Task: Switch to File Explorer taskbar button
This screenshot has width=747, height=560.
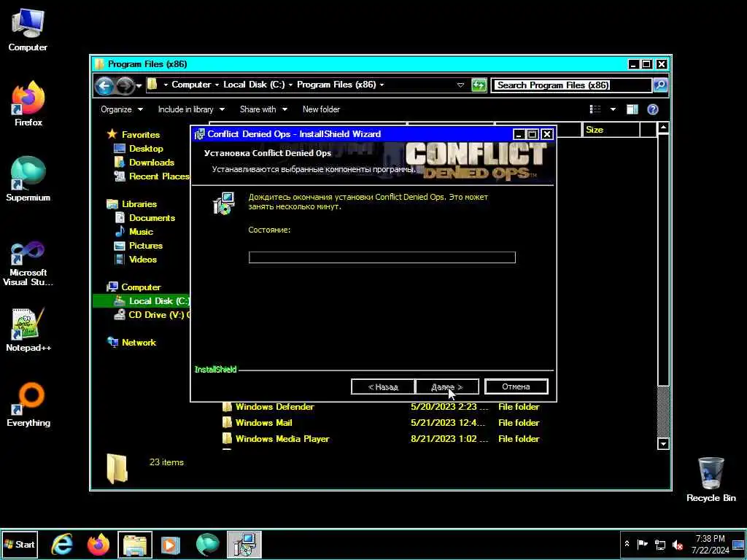Action: (135, 544)
